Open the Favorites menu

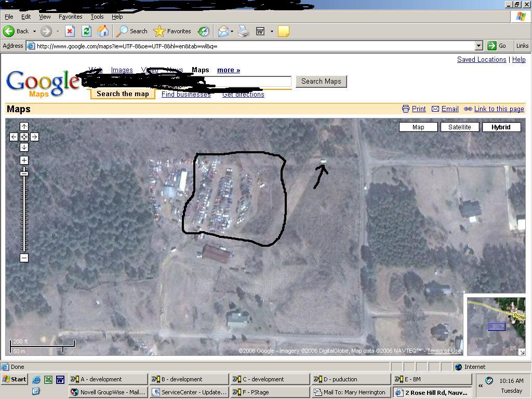pyautogui.click(x=70, y=17)
